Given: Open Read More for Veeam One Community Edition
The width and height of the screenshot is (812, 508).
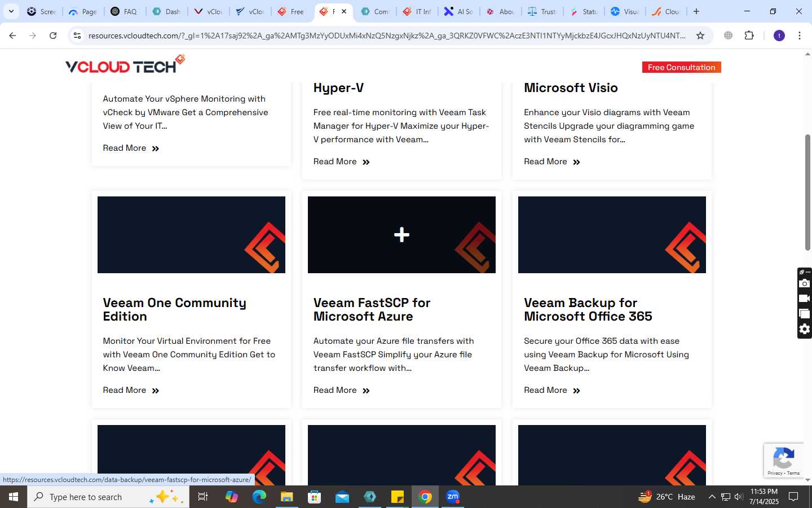Looking at the screenshot, I should [131, 390].
